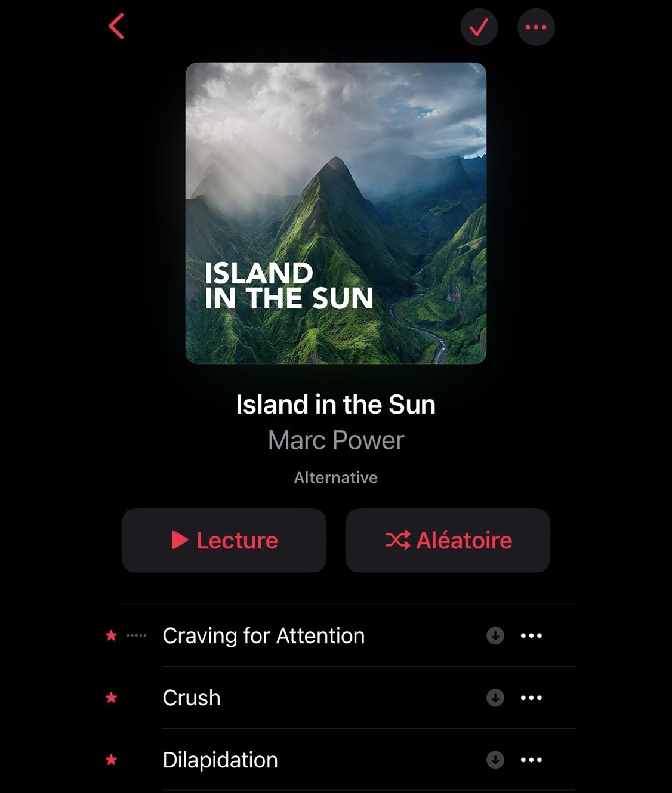Click the red star beside Crush

(x=112, y=698)
